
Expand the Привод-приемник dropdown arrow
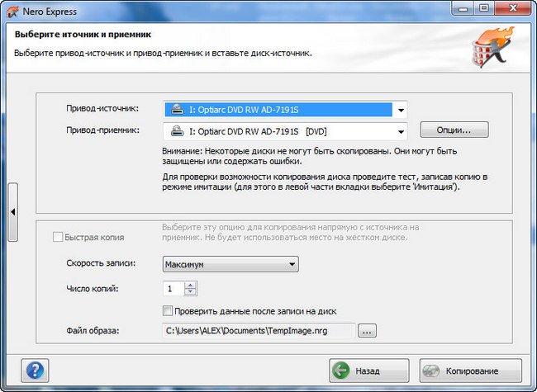[x=401, y=132]
